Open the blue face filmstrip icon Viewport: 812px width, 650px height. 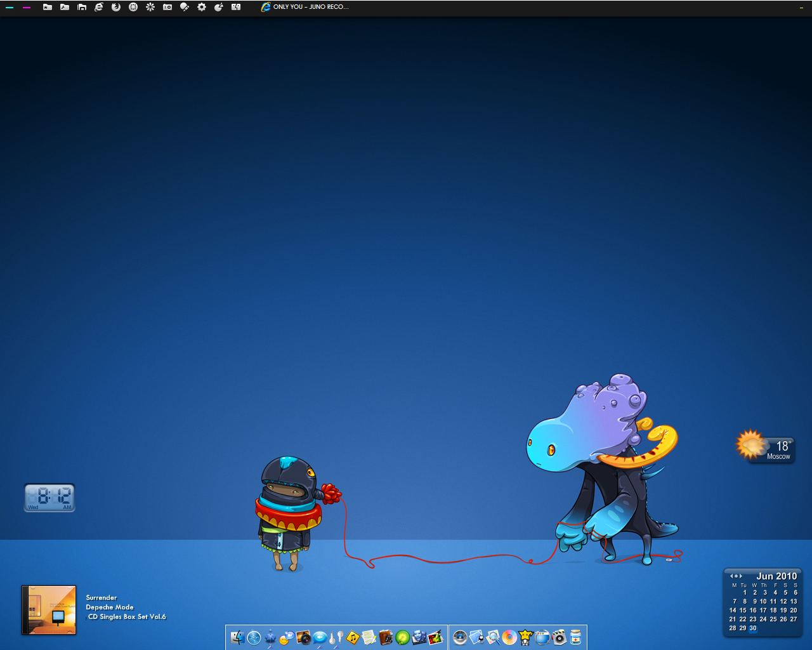coord(419,637)
